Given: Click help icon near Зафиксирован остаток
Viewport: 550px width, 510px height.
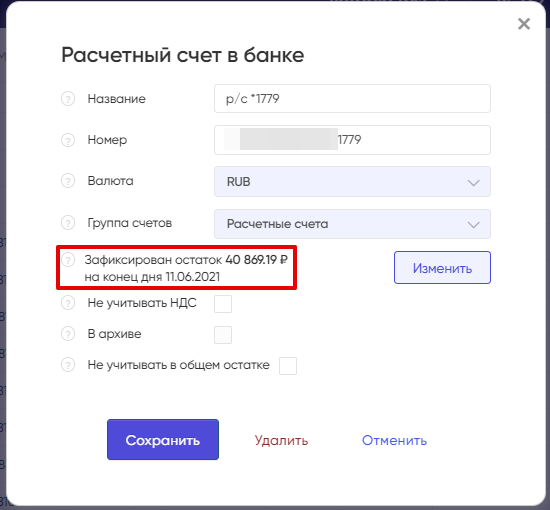Looking at the screenshot, I should 68,260.
